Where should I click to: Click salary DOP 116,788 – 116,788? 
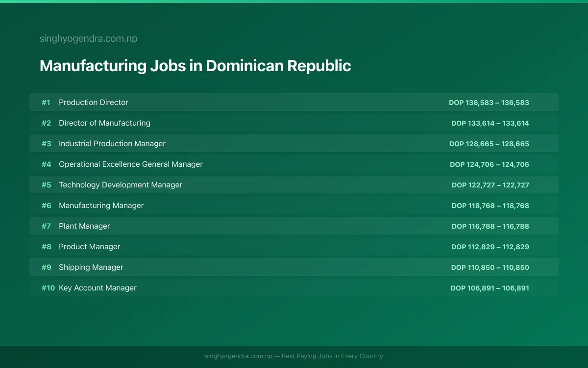[490, 226]
